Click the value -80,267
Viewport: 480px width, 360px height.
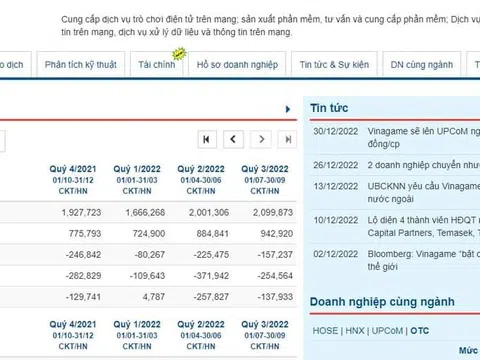pyautogui.click(x=150, y=255)
